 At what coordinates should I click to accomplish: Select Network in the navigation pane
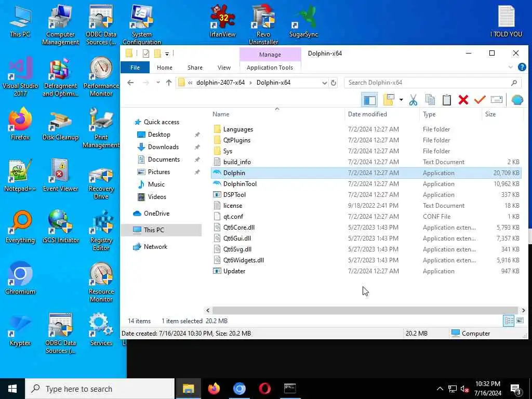coord(155,247)
